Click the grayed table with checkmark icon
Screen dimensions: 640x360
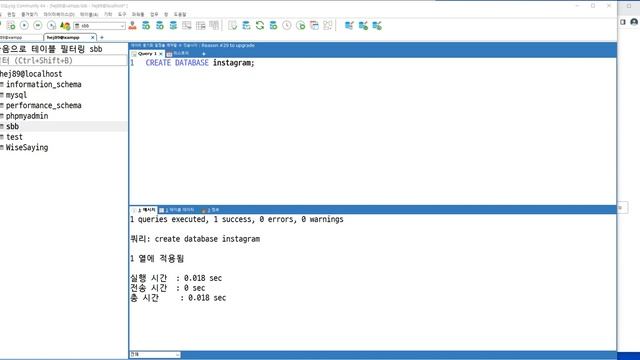[x=232, y=26]
